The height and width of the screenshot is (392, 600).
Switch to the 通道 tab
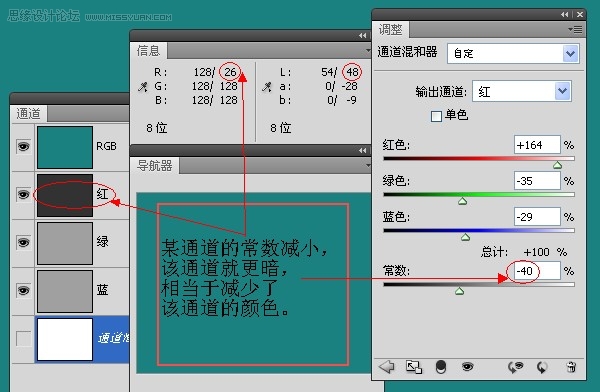pos(28,114)
